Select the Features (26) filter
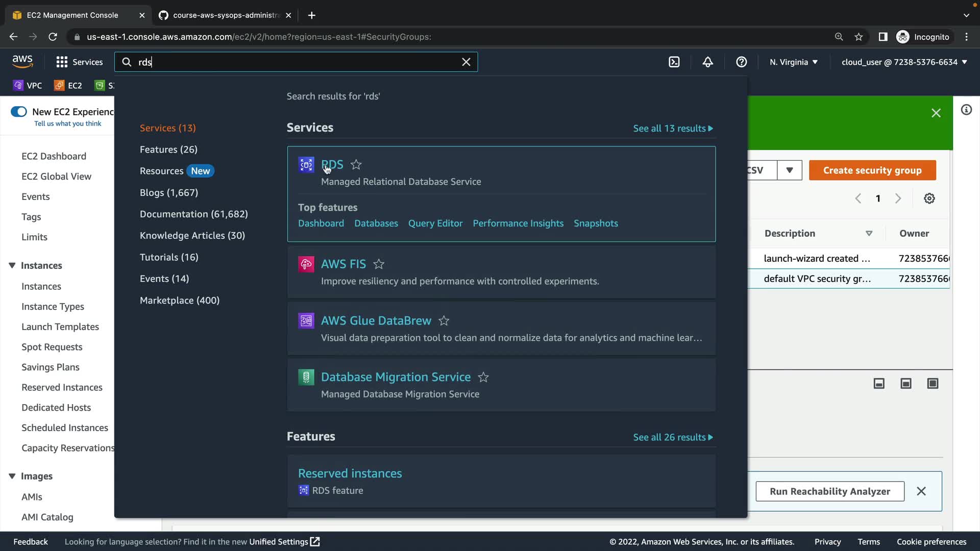This screenshot has height=551, width=980. point(168,149)
